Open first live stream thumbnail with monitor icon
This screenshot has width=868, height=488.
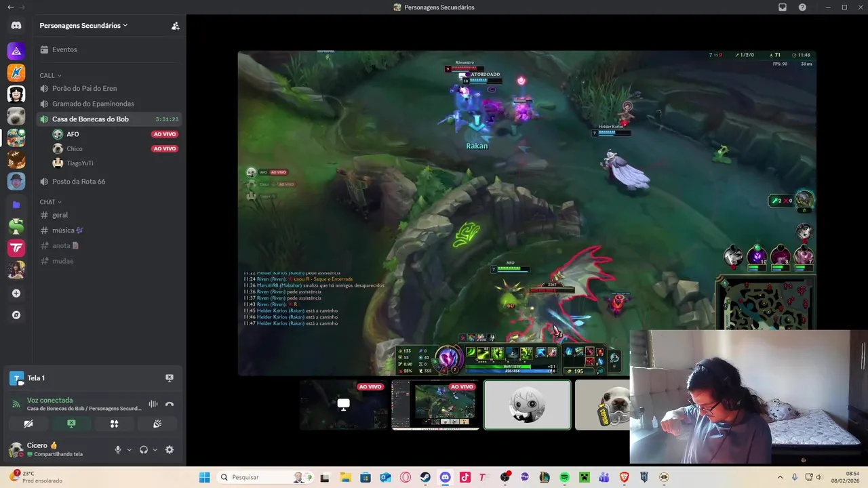(x=344, y=405)
